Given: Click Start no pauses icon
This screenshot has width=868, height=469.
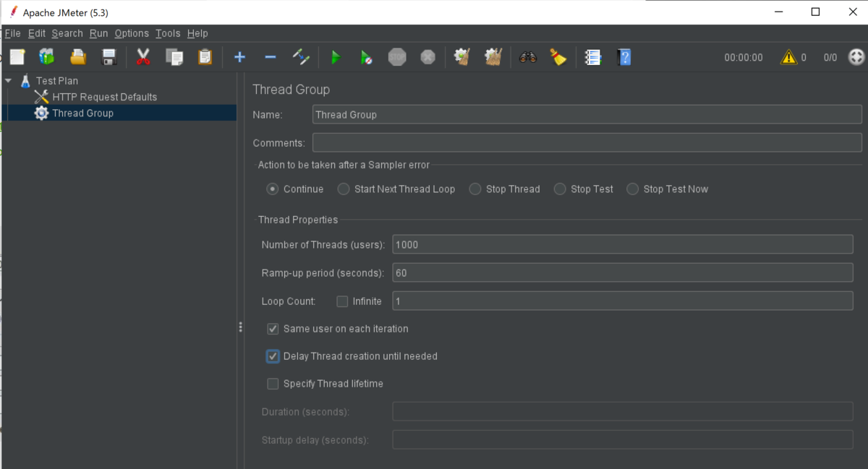Looking at the screenshot, I should click(x=367, y=57).
